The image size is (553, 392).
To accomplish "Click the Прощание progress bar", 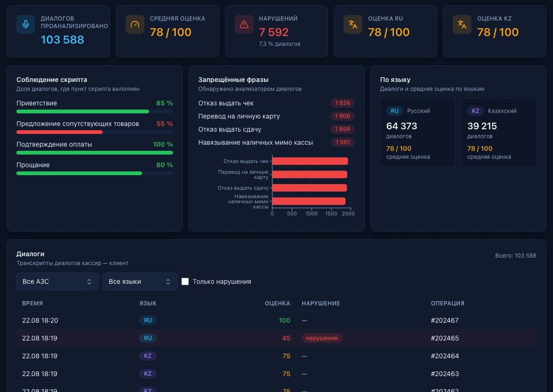I will [95, 173].
